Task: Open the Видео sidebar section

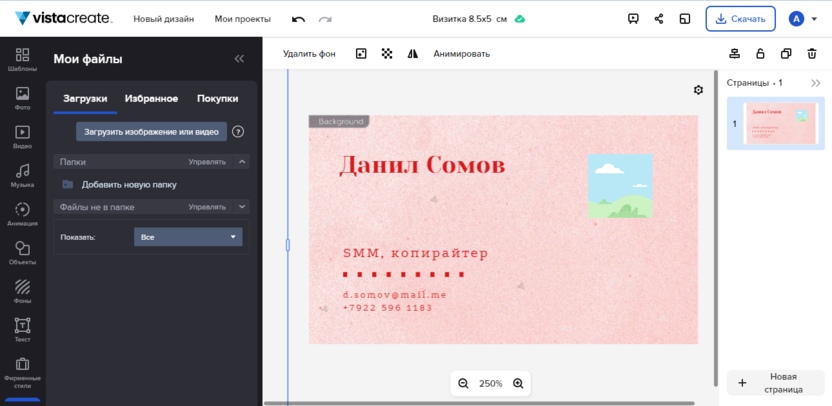Action: (22, 137)
